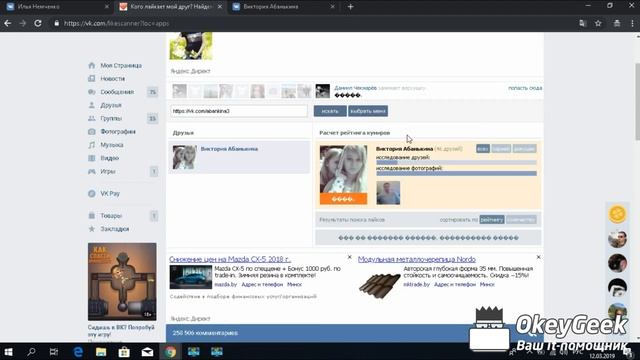Open Даниил Чекмарёв profile link
Screen dimensions: 640x360
[355, 88]
